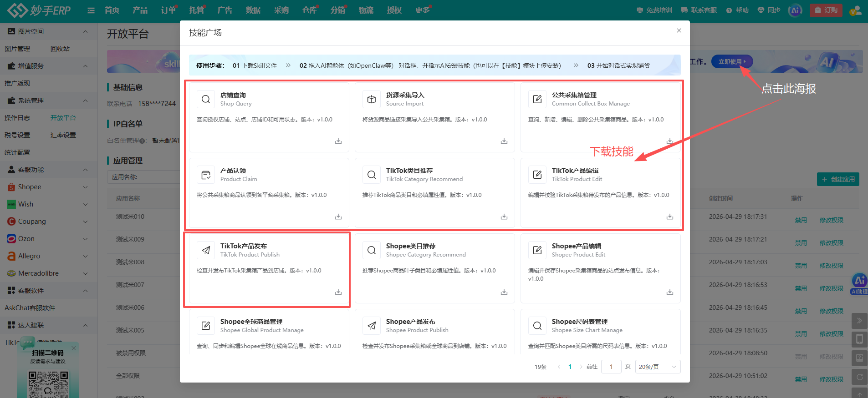
Task: Open the 订单 top menu
Action: [x=168, y=10]
